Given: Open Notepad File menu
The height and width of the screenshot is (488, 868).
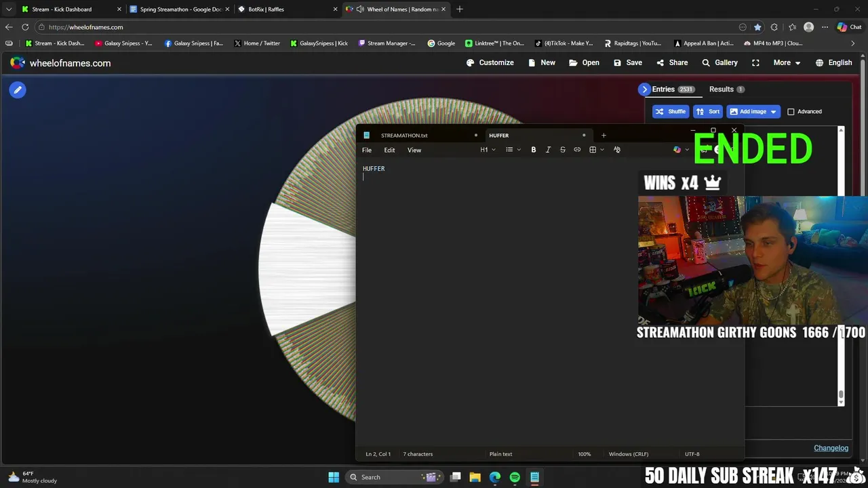Looking at the screenshot, I should pos(367,150).
